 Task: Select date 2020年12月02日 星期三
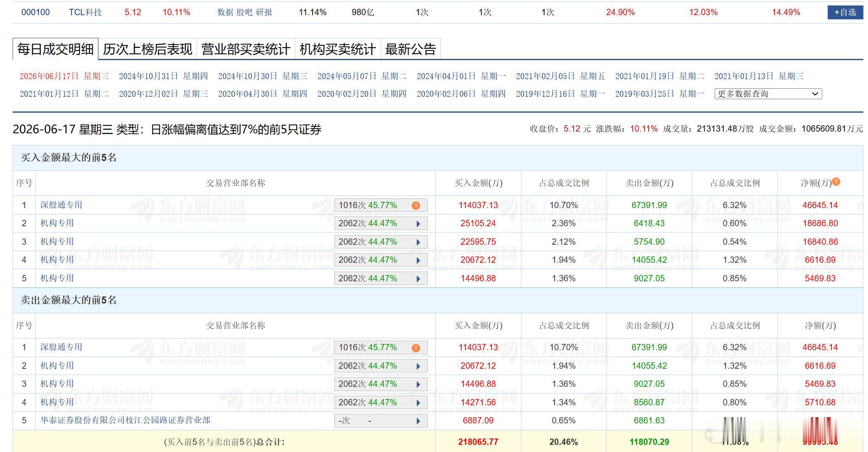[163, 94]
